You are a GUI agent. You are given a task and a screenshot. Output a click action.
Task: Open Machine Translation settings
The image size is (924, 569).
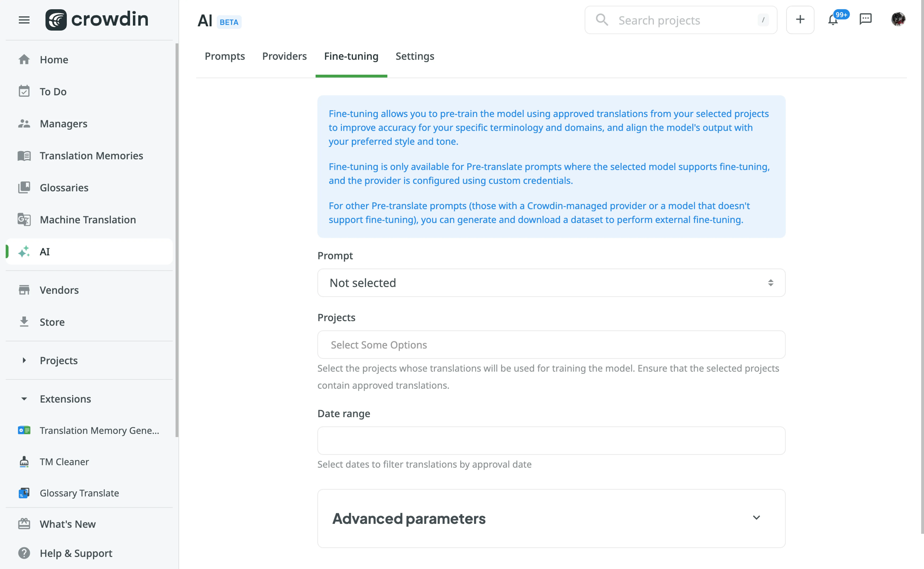pos(88,219)
